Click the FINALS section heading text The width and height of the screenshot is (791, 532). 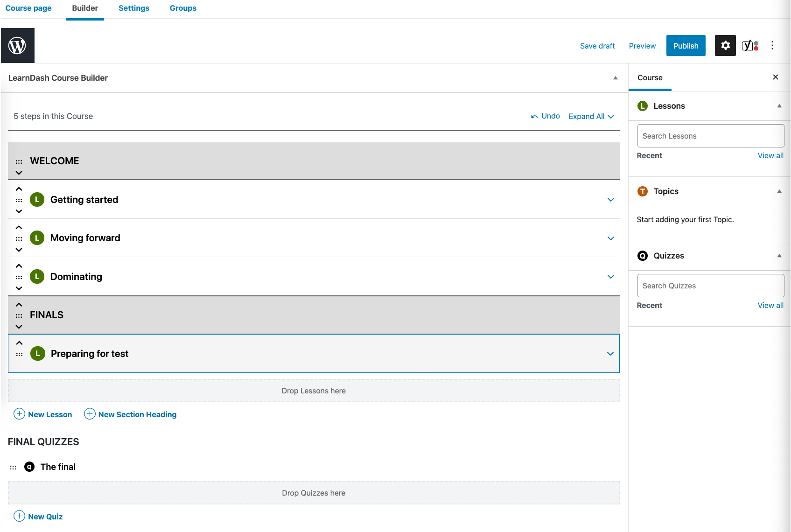pyautogui.click(x=47, y=315)
